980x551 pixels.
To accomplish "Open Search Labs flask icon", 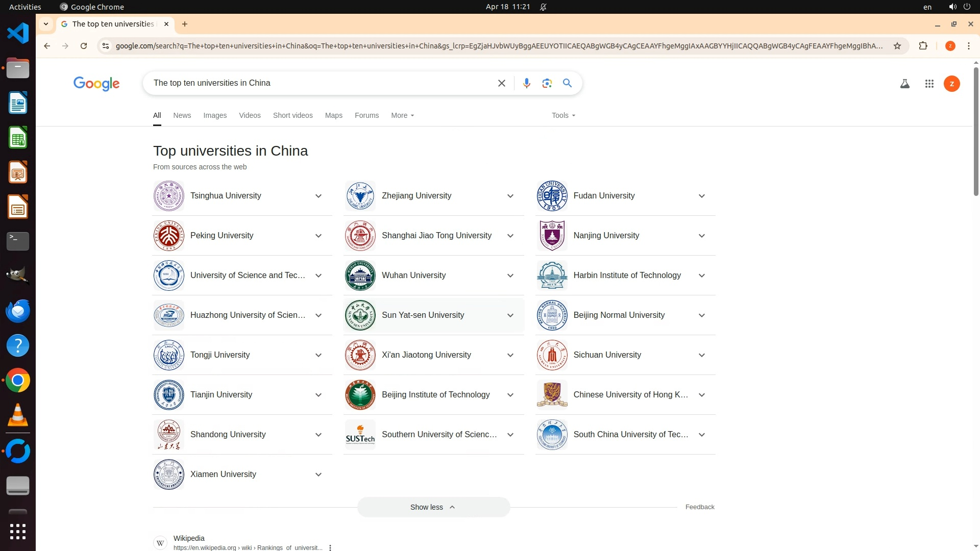I will pos(904,84).
